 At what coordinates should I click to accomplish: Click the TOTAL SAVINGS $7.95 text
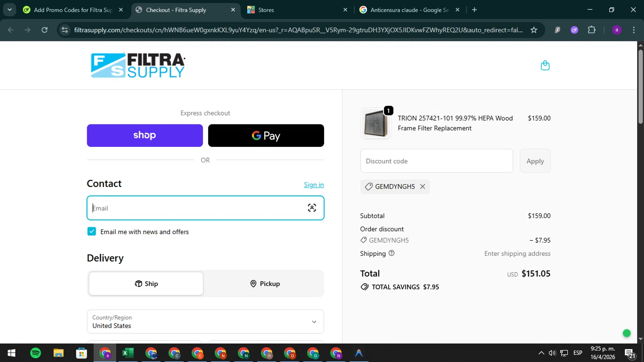coord(405,287)
